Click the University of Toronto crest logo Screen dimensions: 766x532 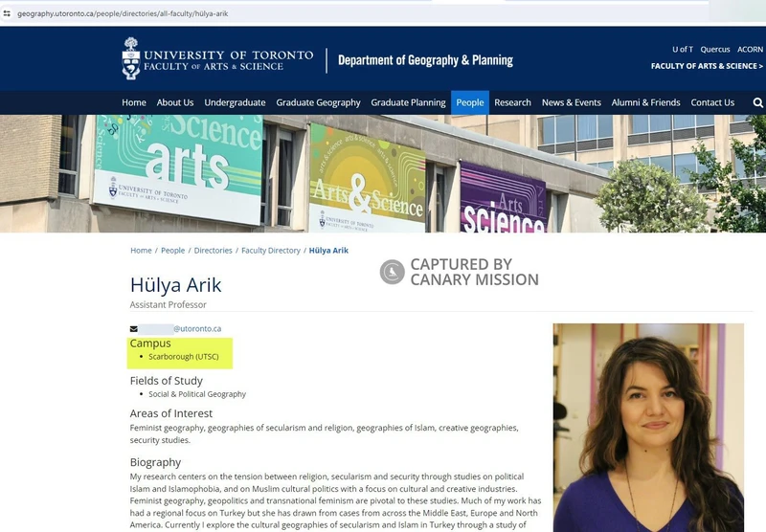131,58
